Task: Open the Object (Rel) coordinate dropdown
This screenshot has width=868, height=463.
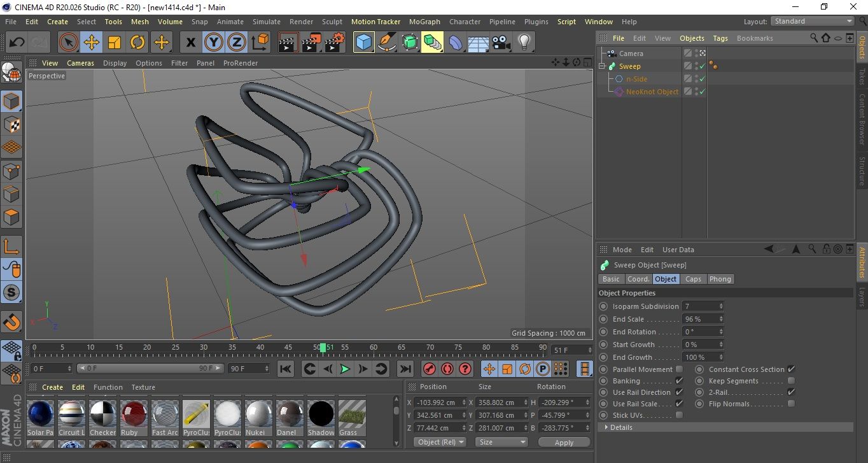Action: pyautogui.click(x=440, y=442)
